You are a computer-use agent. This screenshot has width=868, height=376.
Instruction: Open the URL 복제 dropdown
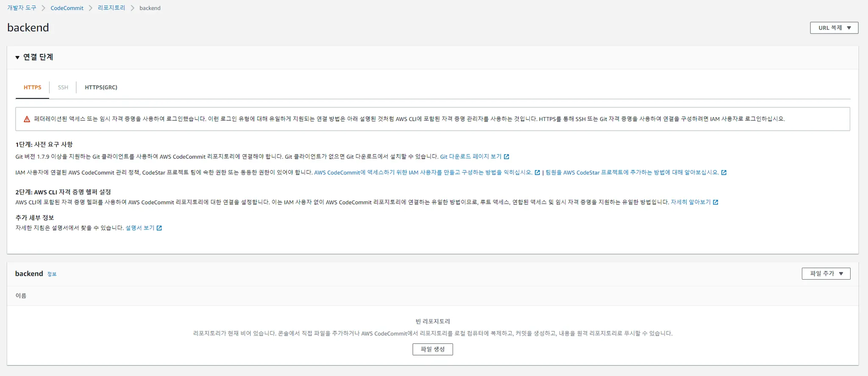click(834, 28)
